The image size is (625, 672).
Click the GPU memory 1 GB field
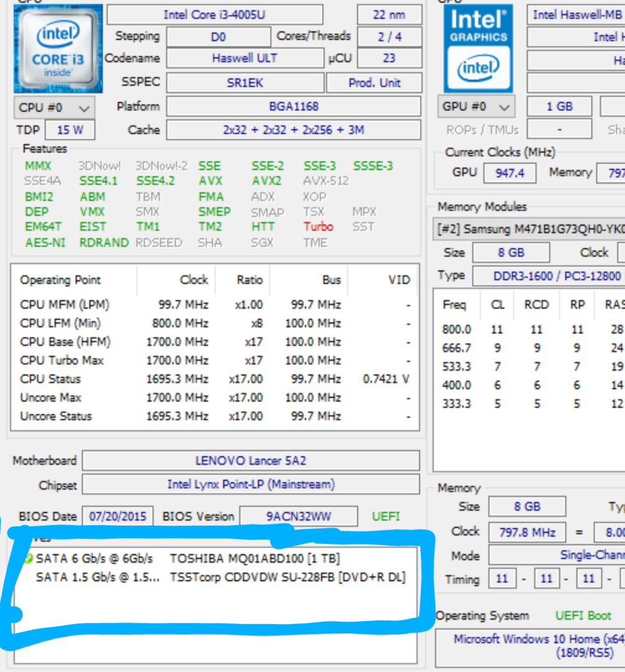560,106
